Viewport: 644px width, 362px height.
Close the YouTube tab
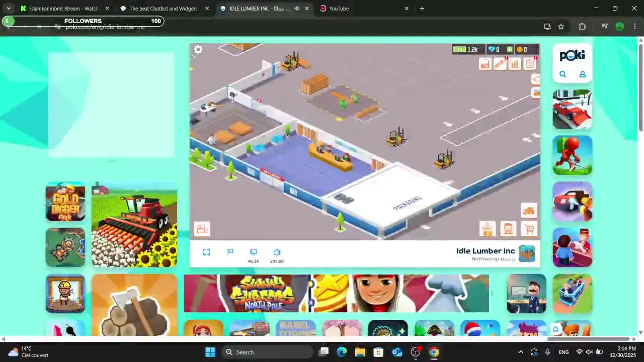click(407, 9)
